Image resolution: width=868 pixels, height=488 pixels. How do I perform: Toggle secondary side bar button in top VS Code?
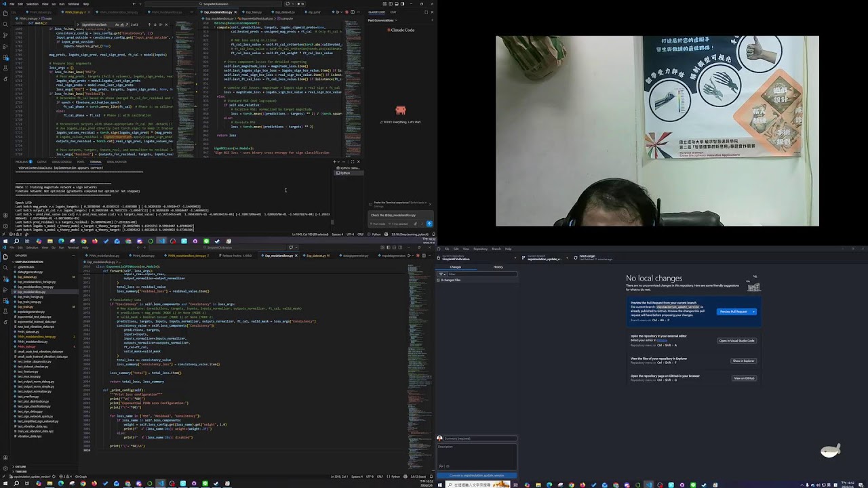click(402, 3)
